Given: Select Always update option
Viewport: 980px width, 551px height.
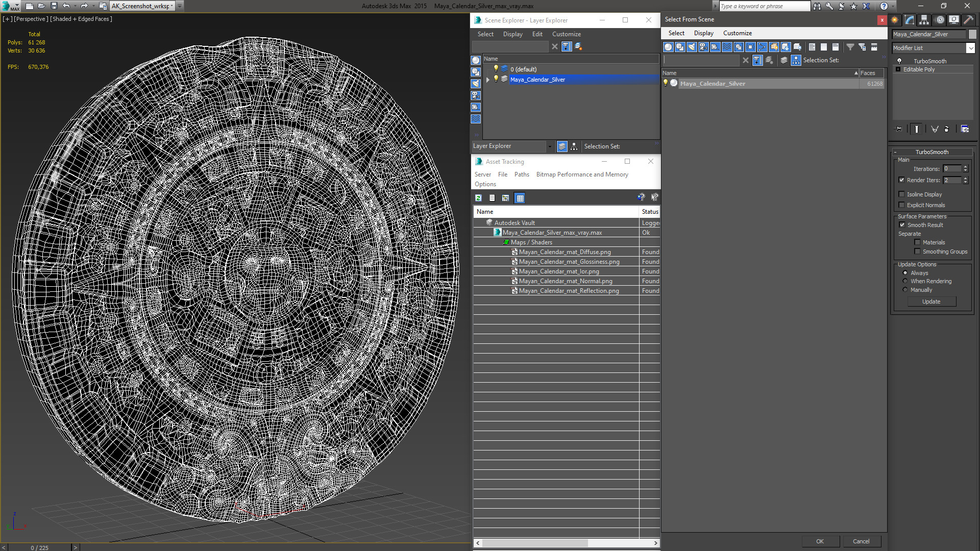Looking at the screenshot, I should point(905,273).
